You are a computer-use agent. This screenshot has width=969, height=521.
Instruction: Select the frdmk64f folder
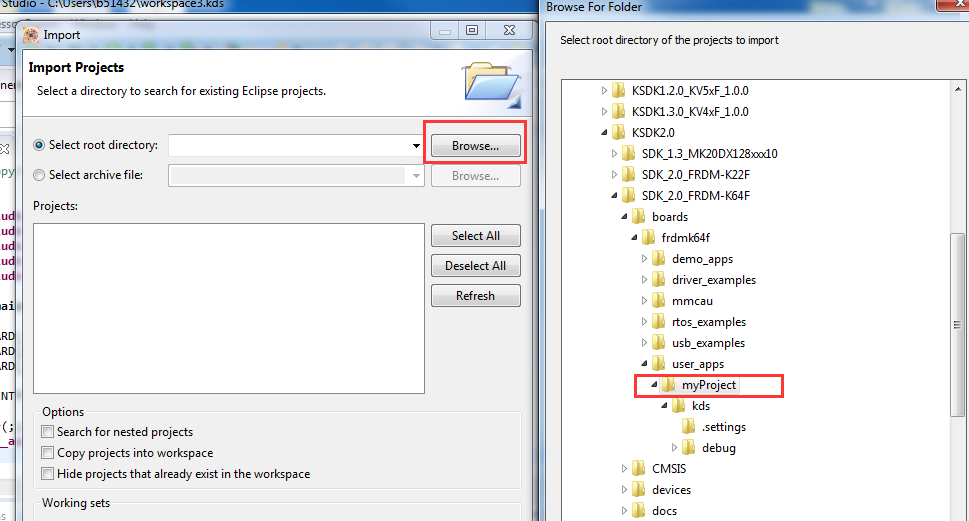685,238
